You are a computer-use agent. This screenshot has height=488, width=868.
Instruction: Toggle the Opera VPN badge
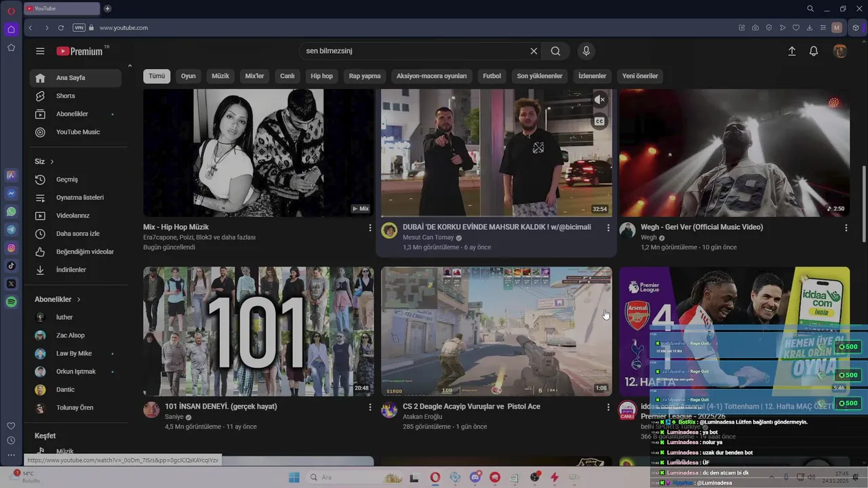pyautogui.click(x=79, y=28)
